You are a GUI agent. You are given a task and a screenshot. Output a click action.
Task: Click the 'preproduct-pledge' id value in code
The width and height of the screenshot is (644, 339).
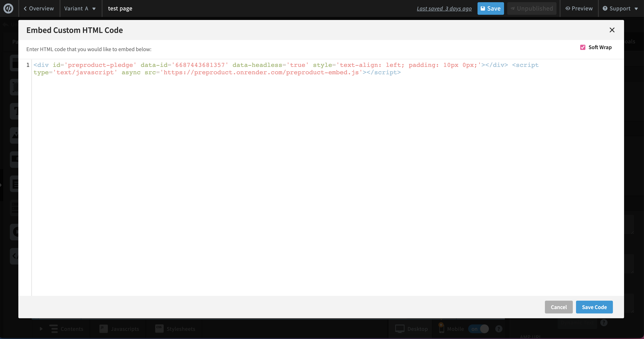tap(100, 65)
